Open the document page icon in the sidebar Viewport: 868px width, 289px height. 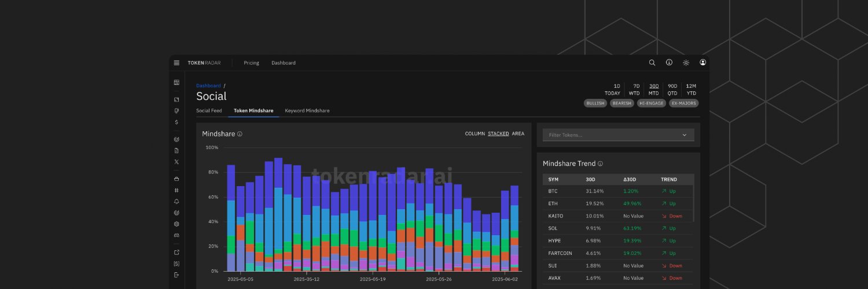click(x=176, y=150)
